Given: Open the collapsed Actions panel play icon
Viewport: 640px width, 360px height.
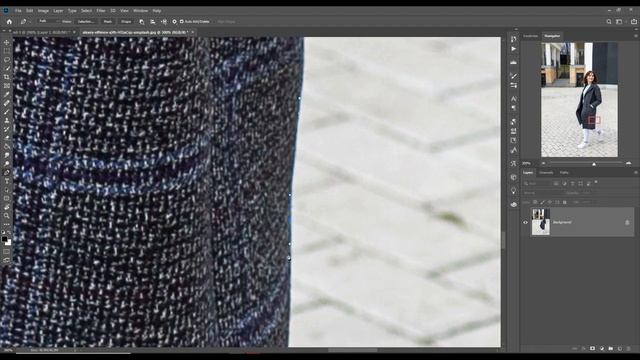Looking at the screenshot, I should pos(513,49).
